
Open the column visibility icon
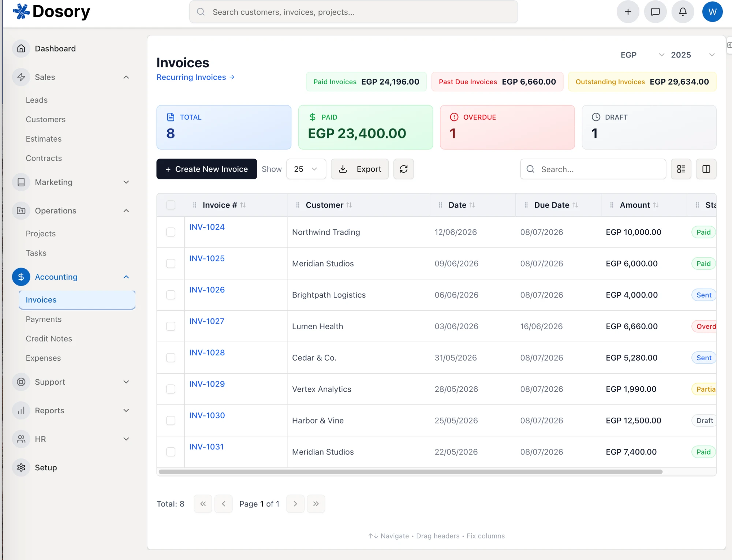(x=706, y=169)
